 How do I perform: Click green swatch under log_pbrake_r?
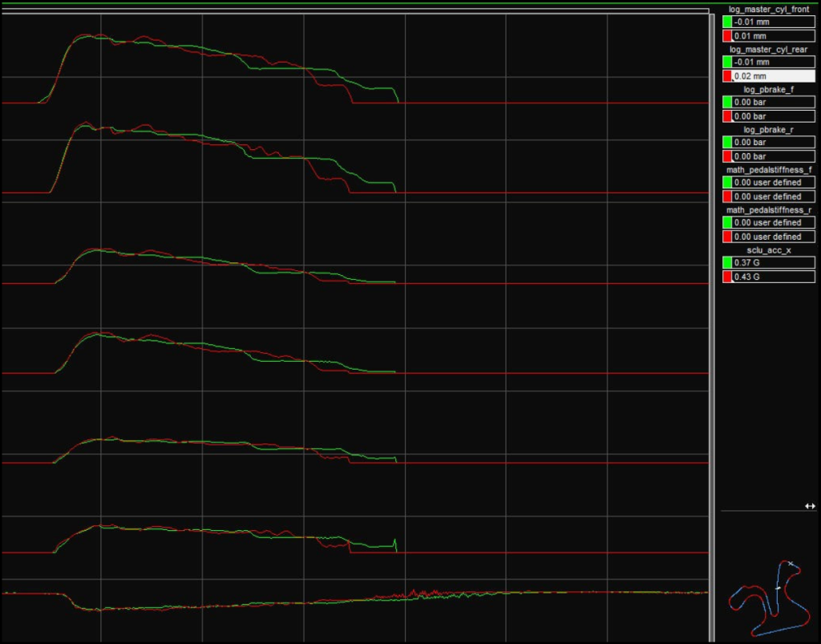coord(726,142)
